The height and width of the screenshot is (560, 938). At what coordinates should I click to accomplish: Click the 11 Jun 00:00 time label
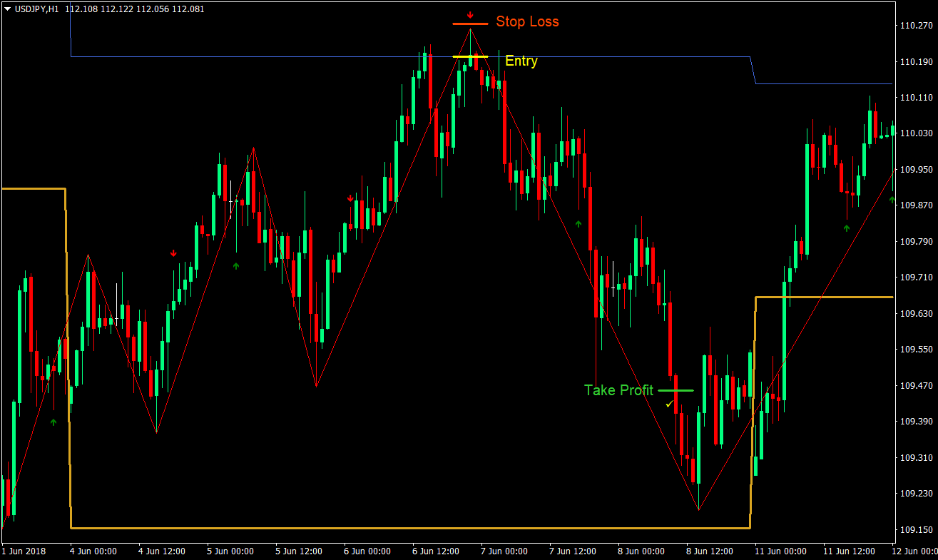point(781,551)
